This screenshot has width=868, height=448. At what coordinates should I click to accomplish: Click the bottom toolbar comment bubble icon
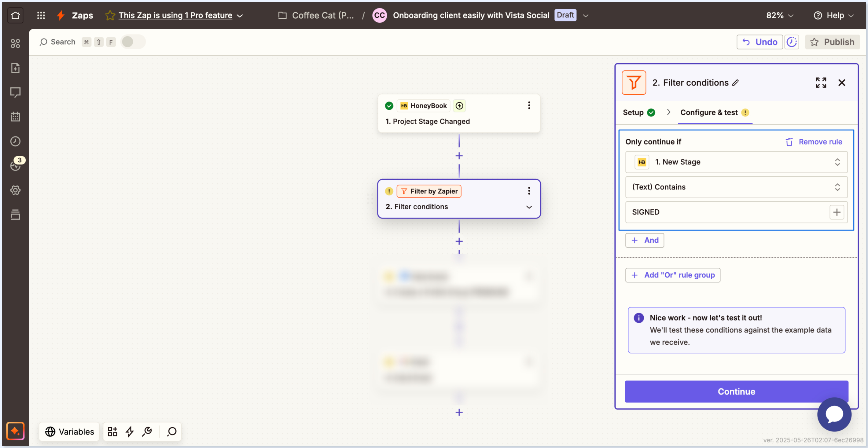pyautogui.click(x=171, y=431)
